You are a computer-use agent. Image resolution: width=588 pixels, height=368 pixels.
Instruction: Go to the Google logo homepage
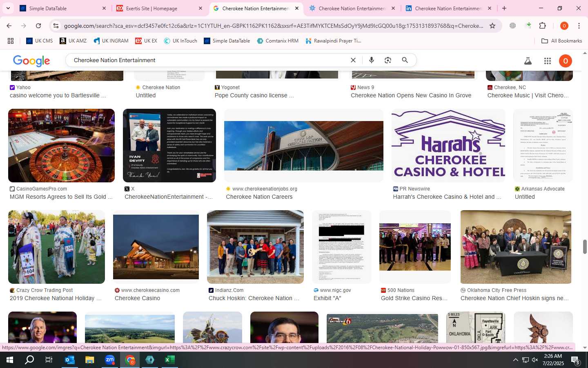[x=31, y=61]
